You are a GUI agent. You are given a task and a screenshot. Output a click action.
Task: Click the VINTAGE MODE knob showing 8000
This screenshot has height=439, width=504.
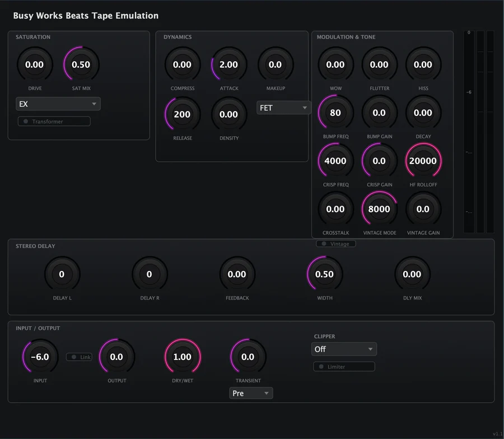pos(379,209)
